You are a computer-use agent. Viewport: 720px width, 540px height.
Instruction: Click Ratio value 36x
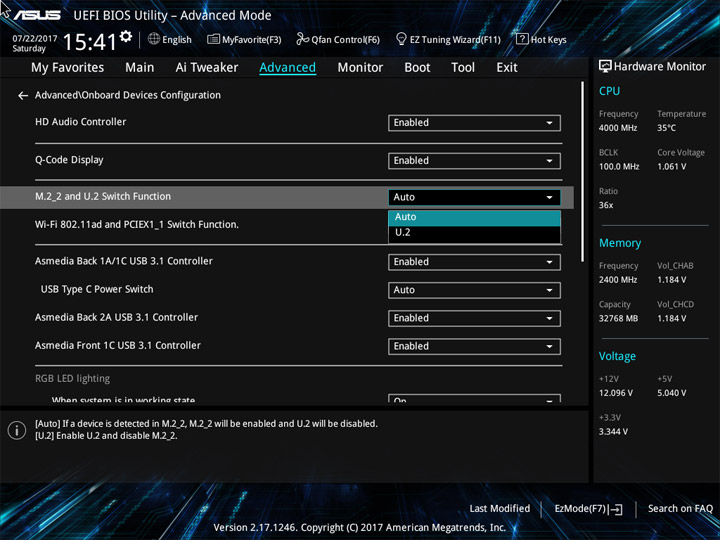606,205
